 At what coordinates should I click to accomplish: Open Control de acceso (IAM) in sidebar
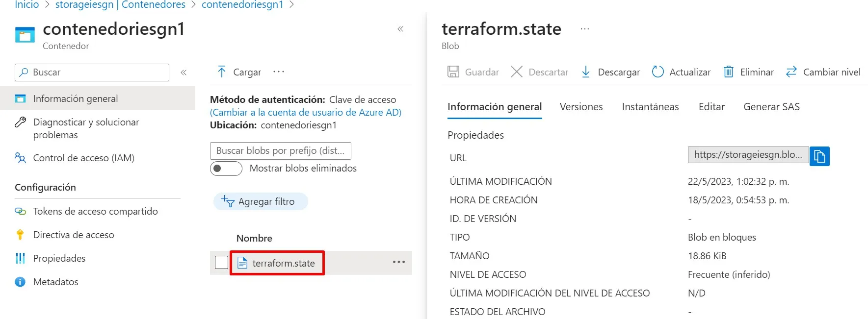tap(83, 158)
